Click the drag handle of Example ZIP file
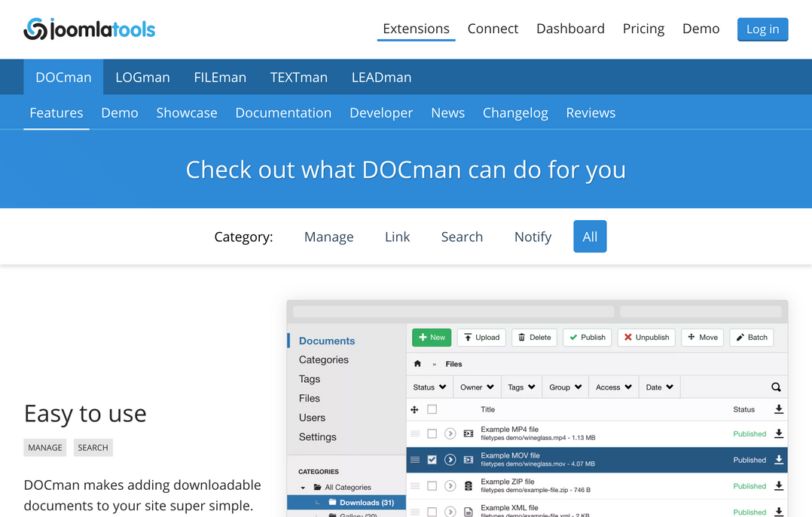The image size is (812, 517). click(x=415, y=486)
